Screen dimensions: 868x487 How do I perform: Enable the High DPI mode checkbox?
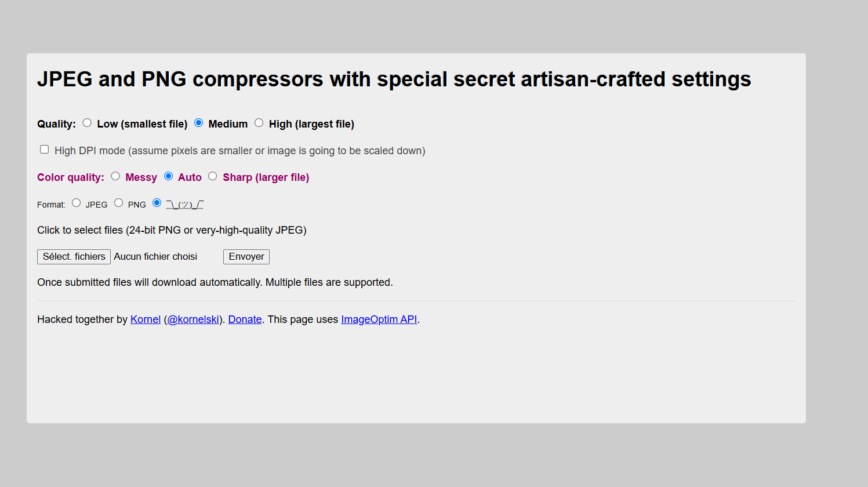[x=45, y=150]
